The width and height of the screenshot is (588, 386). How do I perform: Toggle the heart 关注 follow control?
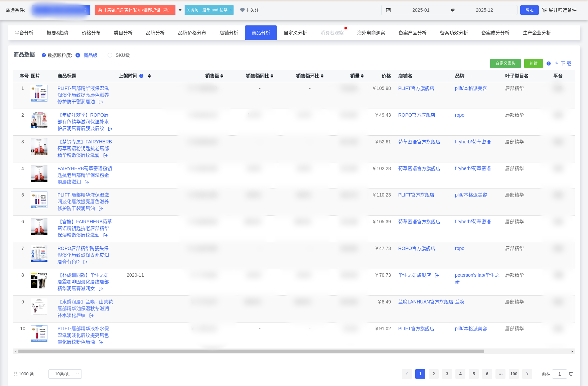(242, 10)
